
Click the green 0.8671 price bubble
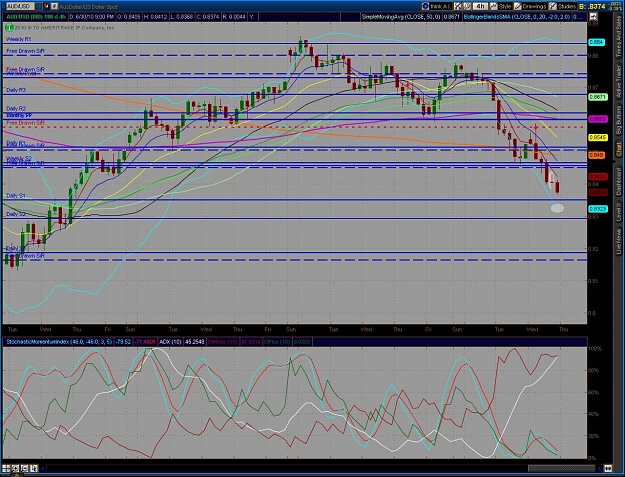click(x=598, y=97)
